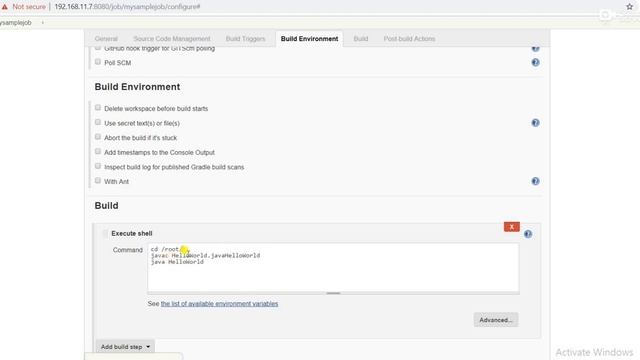Grab the Command textarea resize handle
The width and height of the screenshot is (640, 360).
pos(333,293)
